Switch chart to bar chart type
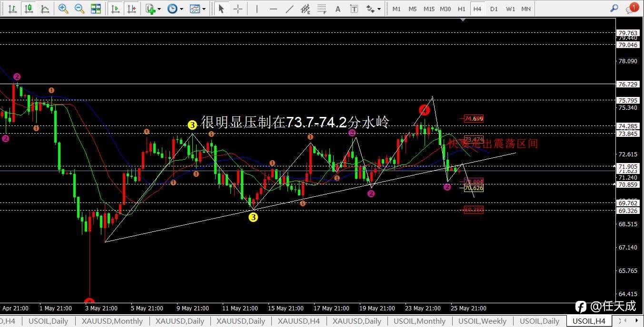Image resolution: width=644 pixels, height=327 pixels. (x=13, y=9)
